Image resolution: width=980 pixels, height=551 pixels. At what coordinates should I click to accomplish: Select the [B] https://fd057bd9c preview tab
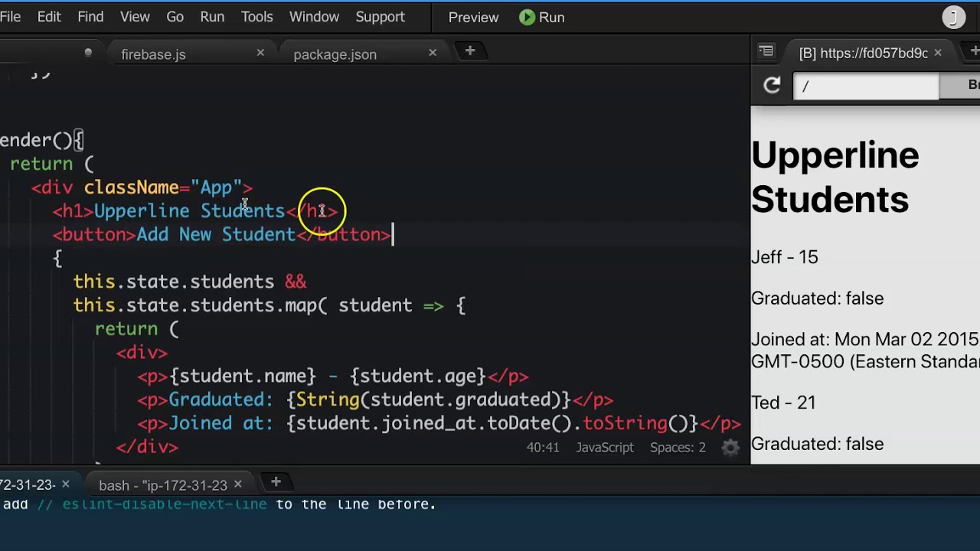point(863,54)
